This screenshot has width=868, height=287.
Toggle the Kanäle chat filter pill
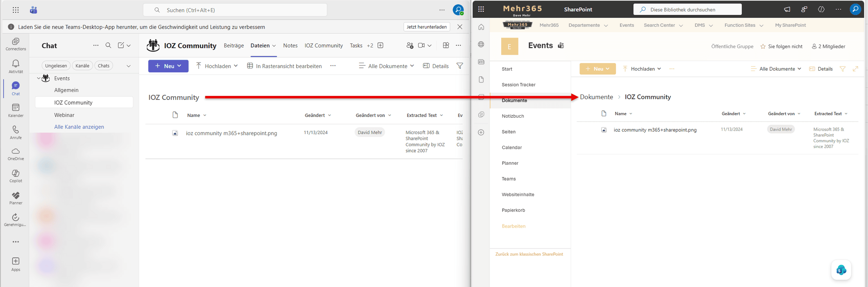pos(82,66)
